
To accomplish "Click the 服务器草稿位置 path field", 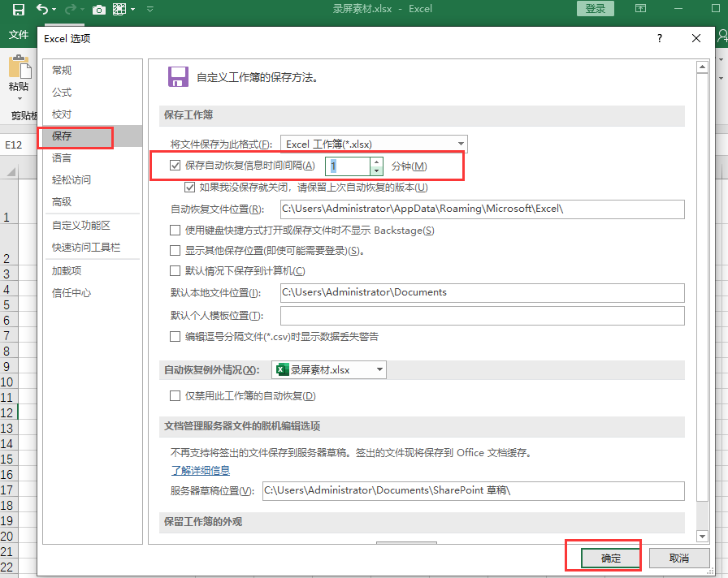I will 474,491.
